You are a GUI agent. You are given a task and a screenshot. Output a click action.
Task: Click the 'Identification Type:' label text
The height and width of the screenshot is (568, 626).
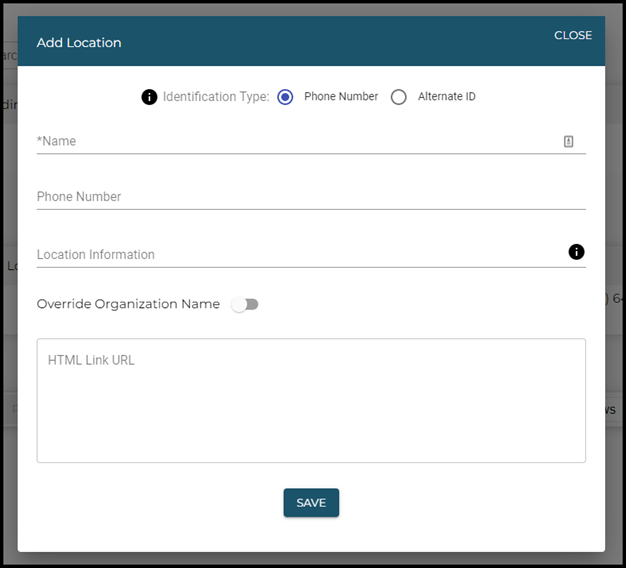pos(216,97)
